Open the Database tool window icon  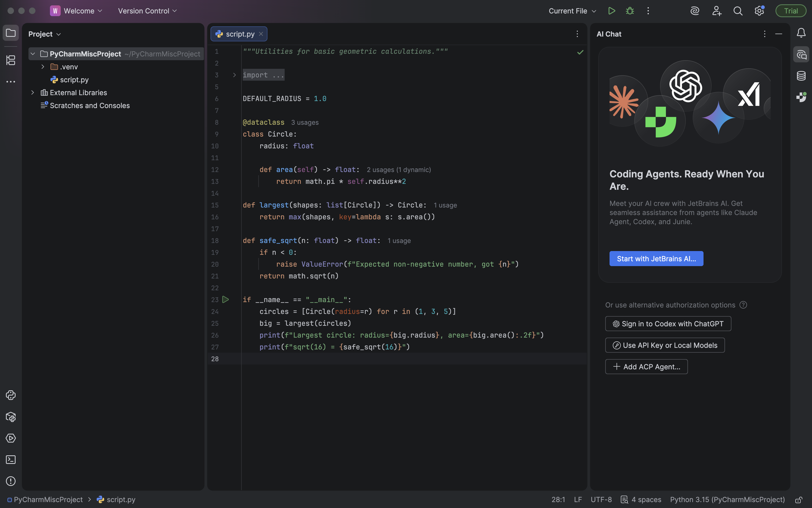(x=801, y=76)
